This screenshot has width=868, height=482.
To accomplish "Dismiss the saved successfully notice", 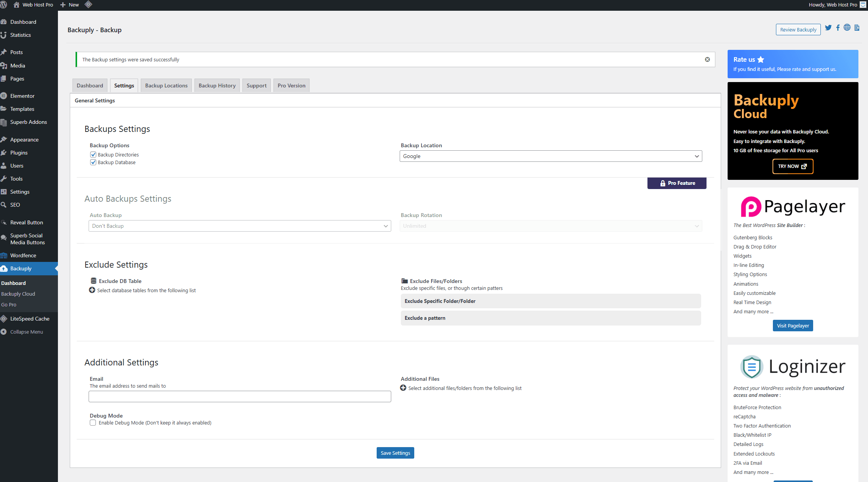I will coord(707,59).
